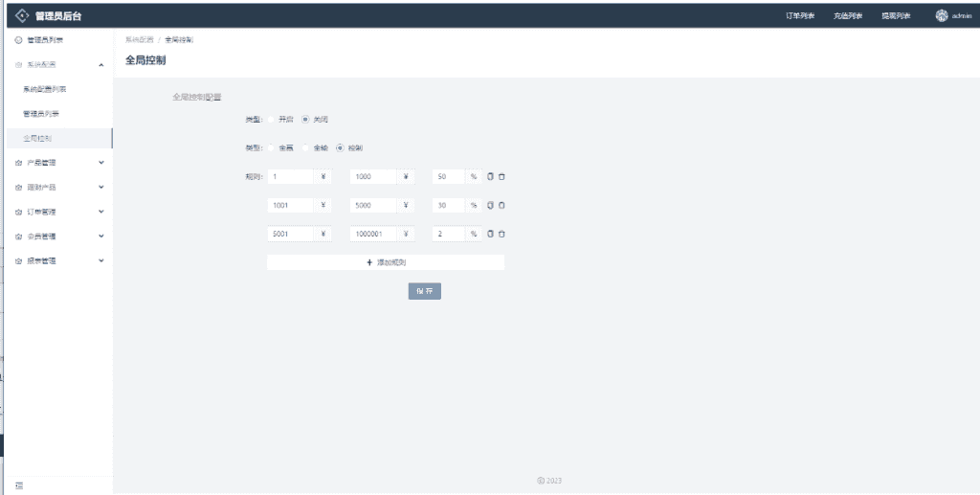Expand the 会员管理 menu chevron
Image resolution: width=980 pixels, height=495 pixels.
click(101, 236)
